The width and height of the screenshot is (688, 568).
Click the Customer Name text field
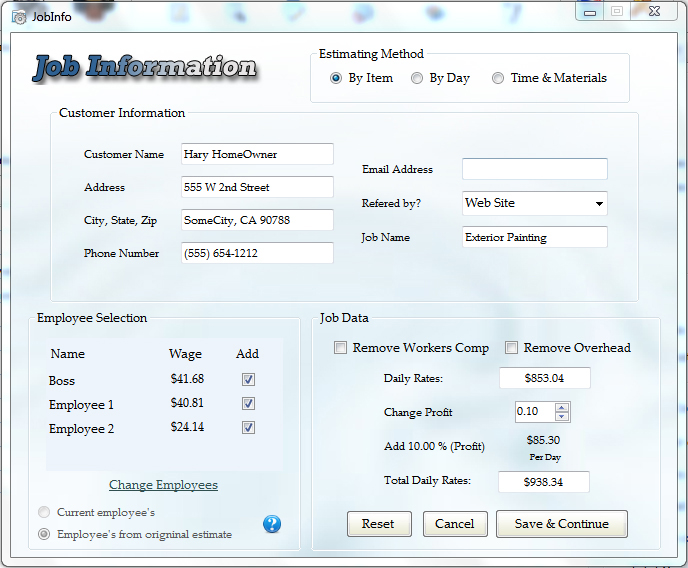pos(257,154)
